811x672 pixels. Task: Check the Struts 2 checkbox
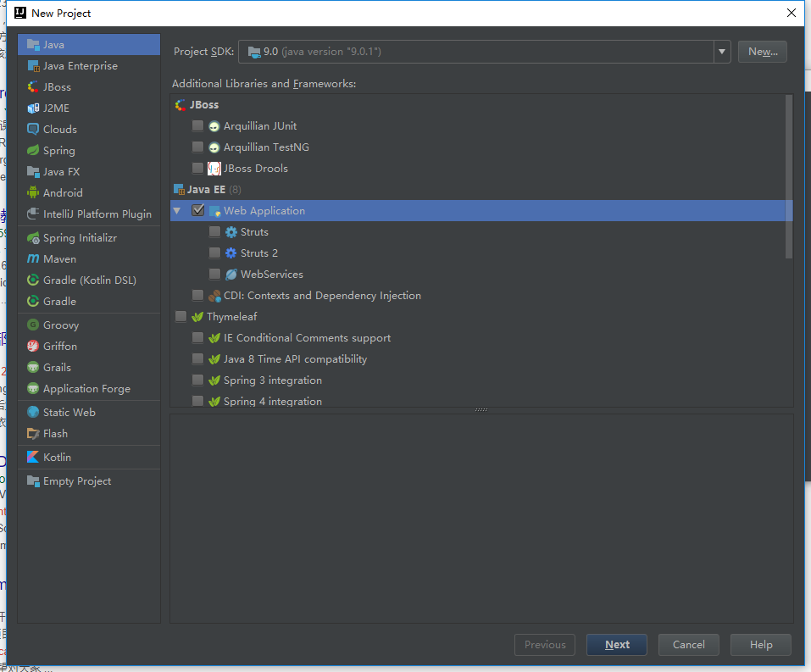click(x=214, y=253)
